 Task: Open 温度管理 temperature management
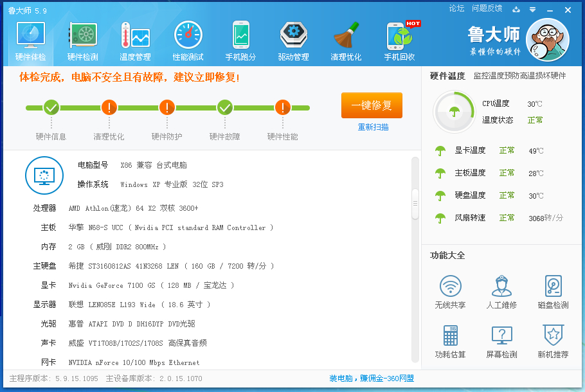[x=135, y=41]
